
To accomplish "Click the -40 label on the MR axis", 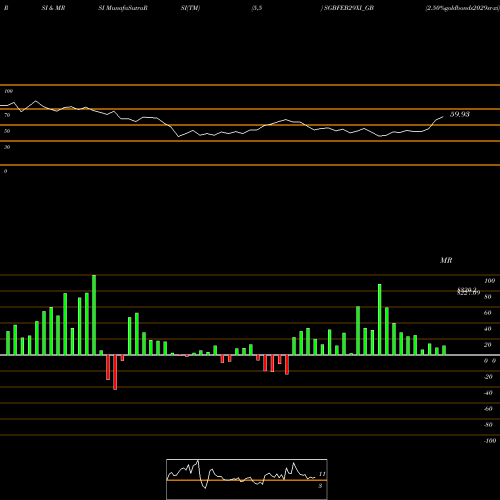I will tap(488, 393).
